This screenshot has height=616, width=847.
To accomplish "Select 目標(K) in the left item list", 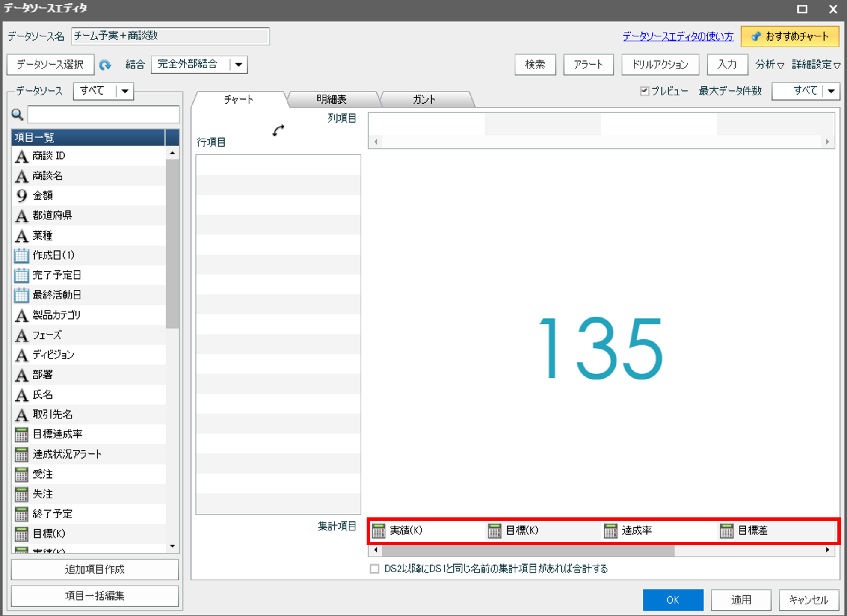I will coord(89,534).
